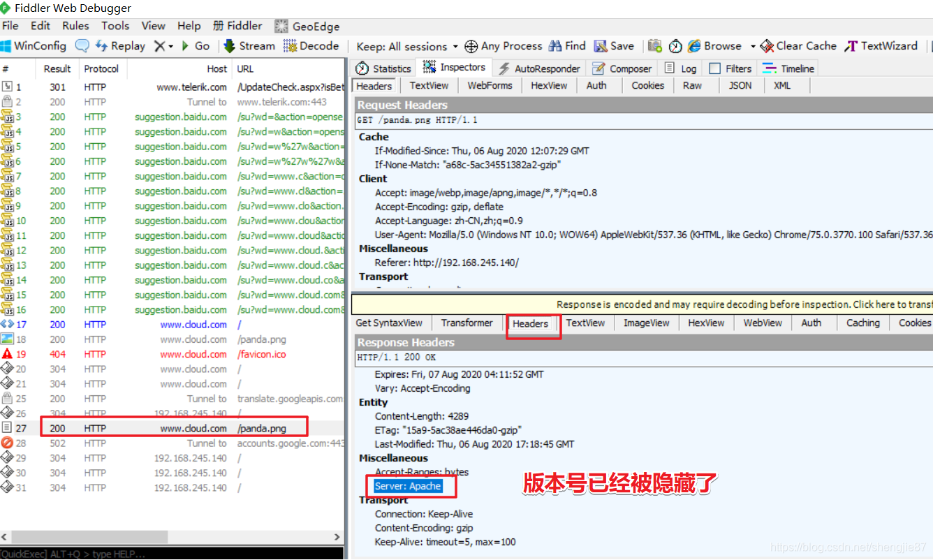Click Clear Cache in the toolbar

(x=798, y=46)
